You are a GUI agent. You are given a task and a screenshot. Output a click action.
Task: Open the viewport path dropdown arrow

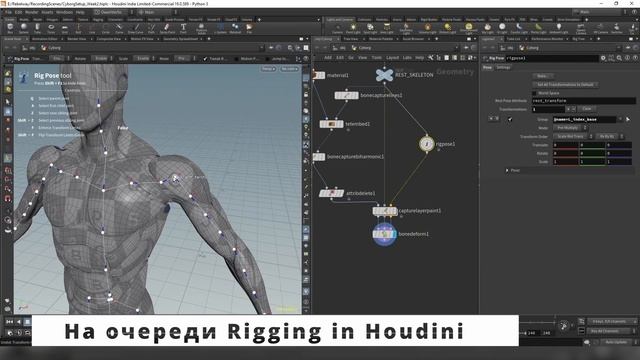pos(261,48)
